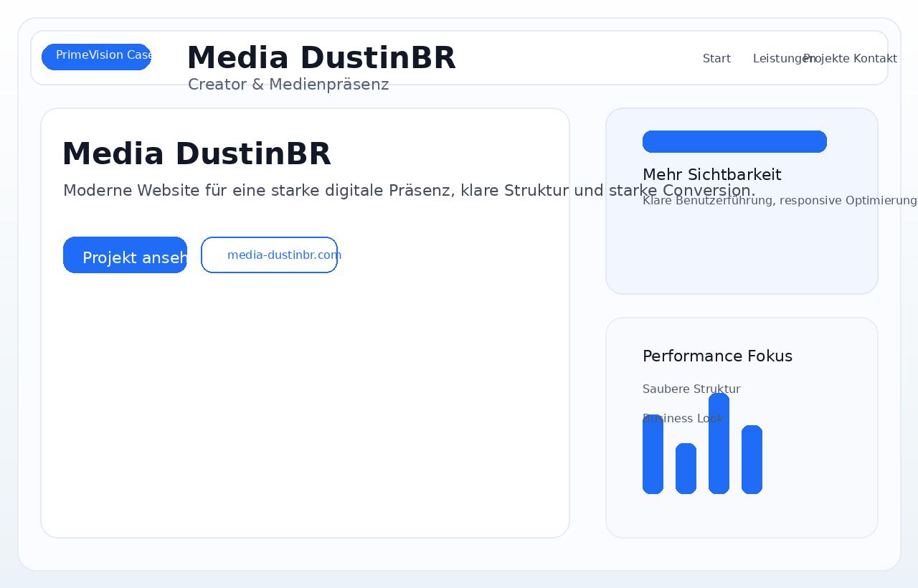Click the rightmost chart bar
Screen dimensions: 918x588
752,459
